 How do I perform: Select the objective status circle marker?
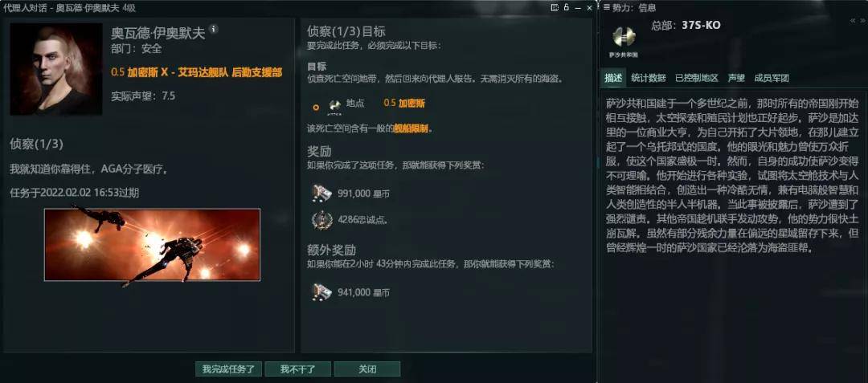(316, 108)
